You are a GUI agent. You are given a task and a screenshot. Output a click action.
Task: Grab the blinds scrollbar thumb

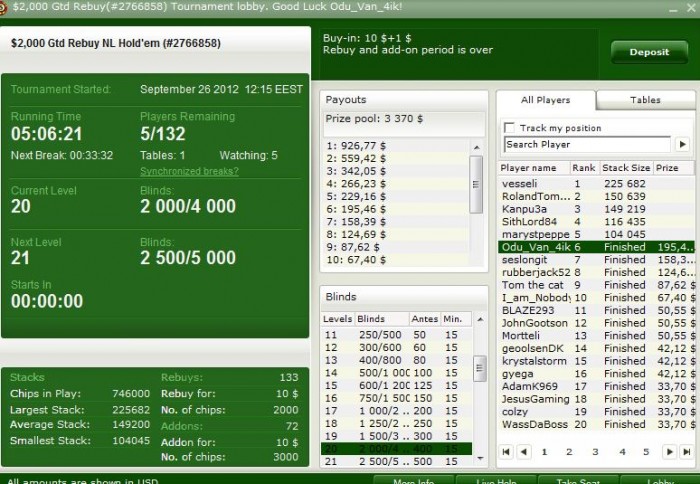pyautogui.click(x=479, y=368)
